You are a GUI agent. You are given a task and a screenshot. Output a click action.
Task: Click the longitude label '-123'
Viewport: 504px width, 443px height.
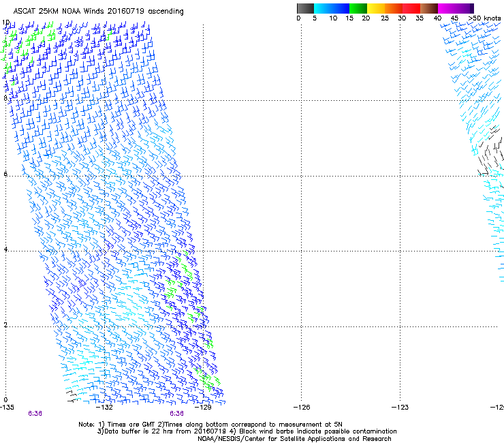click(400, 408)
